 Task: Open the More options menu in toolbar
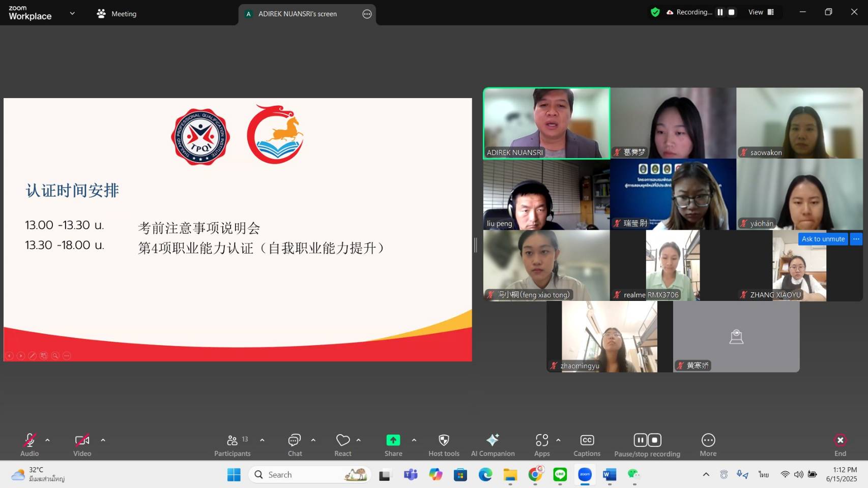(x=708, y=445)
